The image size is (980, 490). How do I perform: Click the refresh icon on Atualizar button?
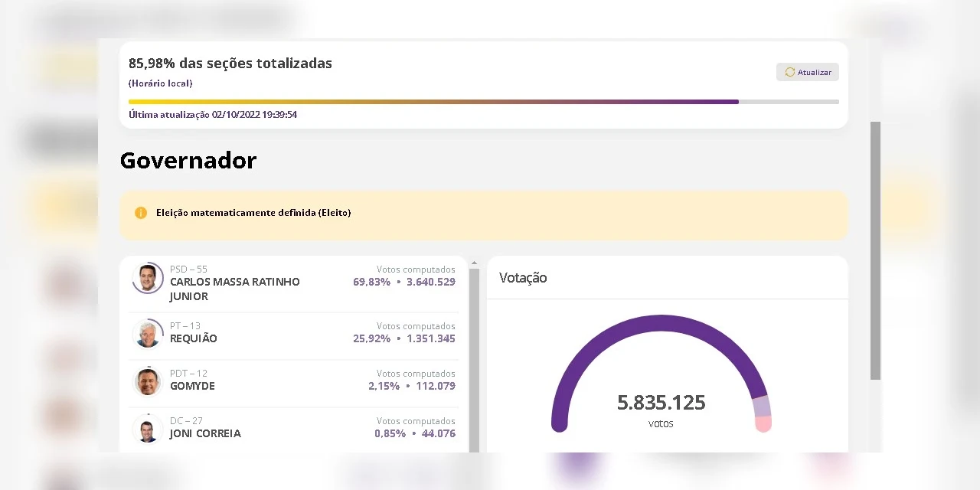789,72
